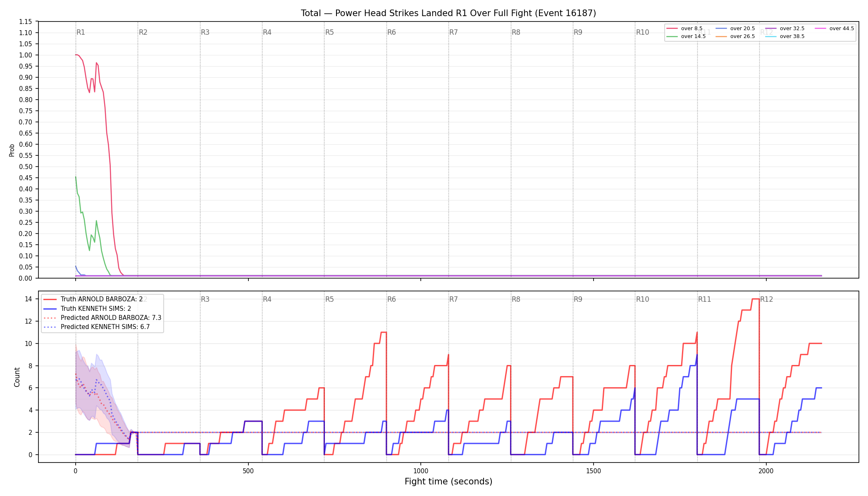Click the 10 tick on the Count axis
Viewport: 868px width, 496px height.
click(29, 343)
